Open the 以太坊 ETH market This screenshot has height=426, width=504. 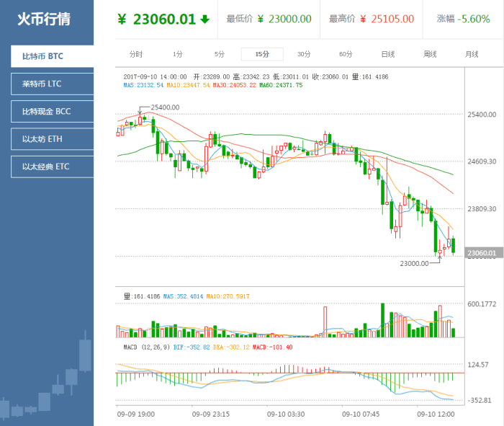[x=53, y=139]
